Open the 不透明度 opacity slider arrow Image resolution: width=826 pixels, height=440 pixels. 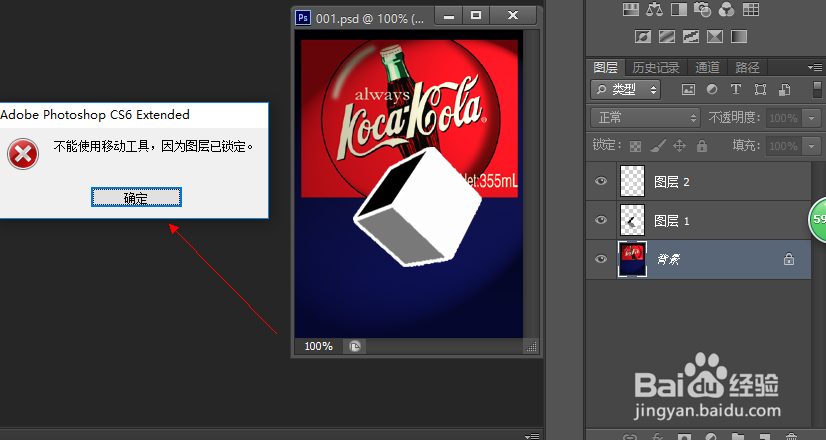tap(811, 118)
